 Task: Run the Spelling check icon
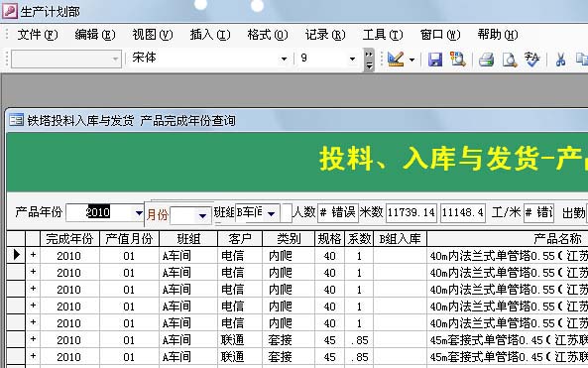(531, 59)
